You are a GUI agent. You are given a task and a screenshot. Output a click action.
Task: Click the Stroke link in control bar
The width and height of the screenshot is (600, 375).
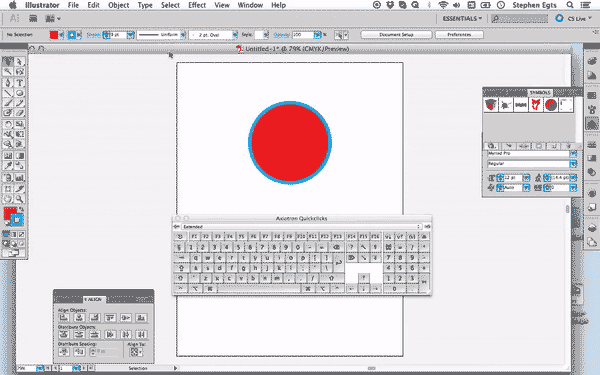coord(93,35)
